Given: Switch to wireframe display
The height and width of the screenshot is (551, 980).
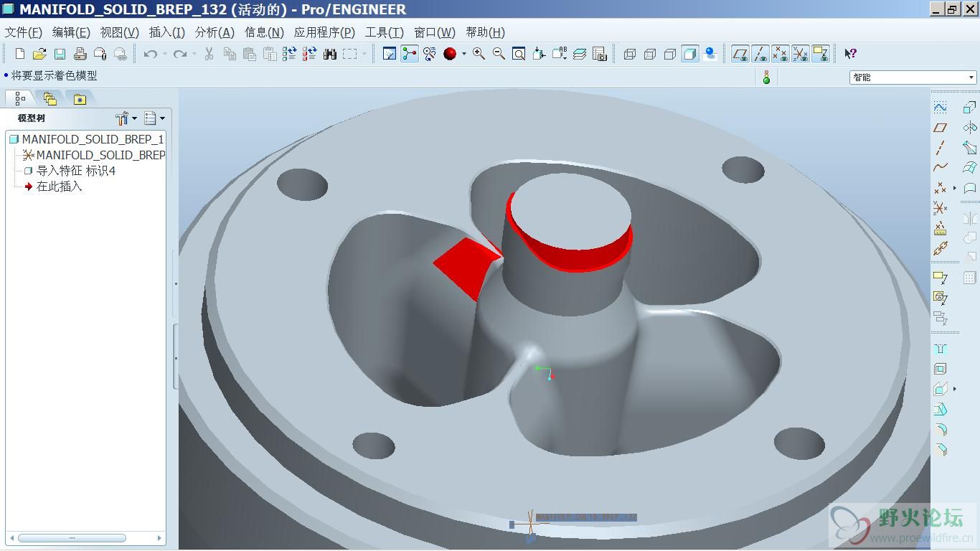Looking at the screenshot, I should point(630,54).
